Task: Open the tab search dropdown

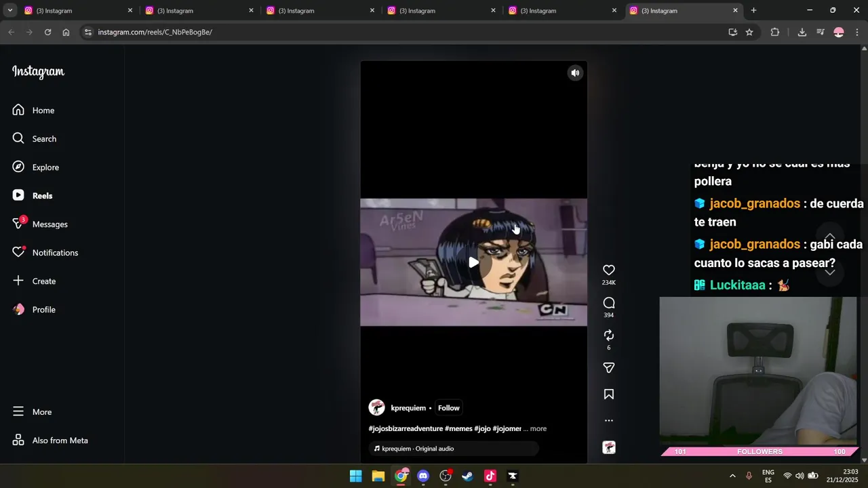Action: click(9, 11)
